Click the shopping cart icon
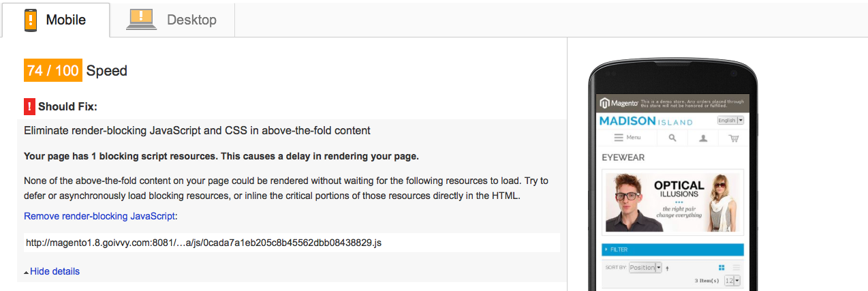This screenshot has width=868, height=291. tap(733, 138)
